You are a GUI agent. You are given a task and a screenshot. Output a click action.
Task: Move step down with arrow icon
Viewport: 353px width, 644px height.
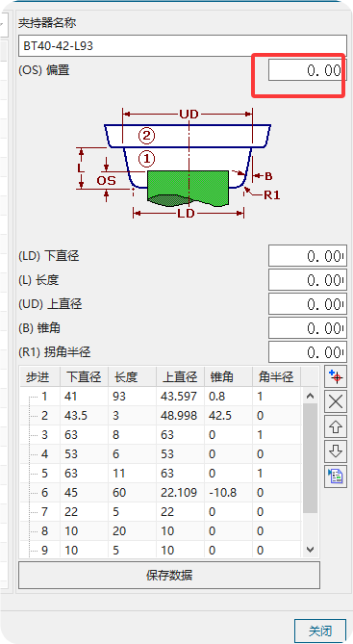coord(336,451)
